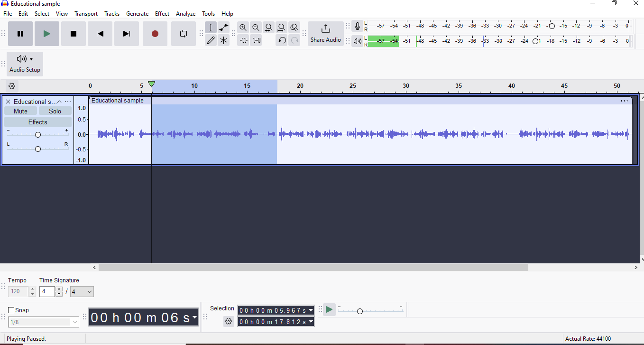Mute the Educational sample track
The width and height of the screenshot is (644, 345).
pos(20,111)
